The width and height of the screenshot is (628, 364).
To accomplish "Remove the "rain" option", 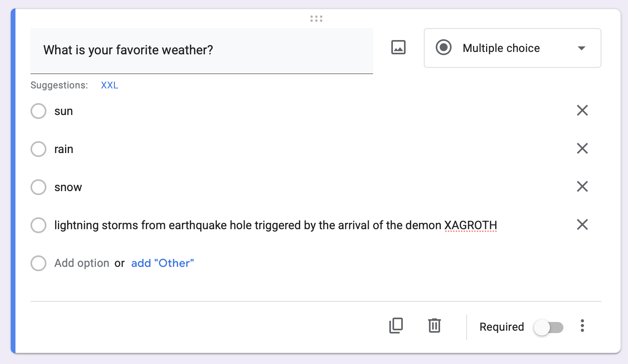I will click(582, 148).
